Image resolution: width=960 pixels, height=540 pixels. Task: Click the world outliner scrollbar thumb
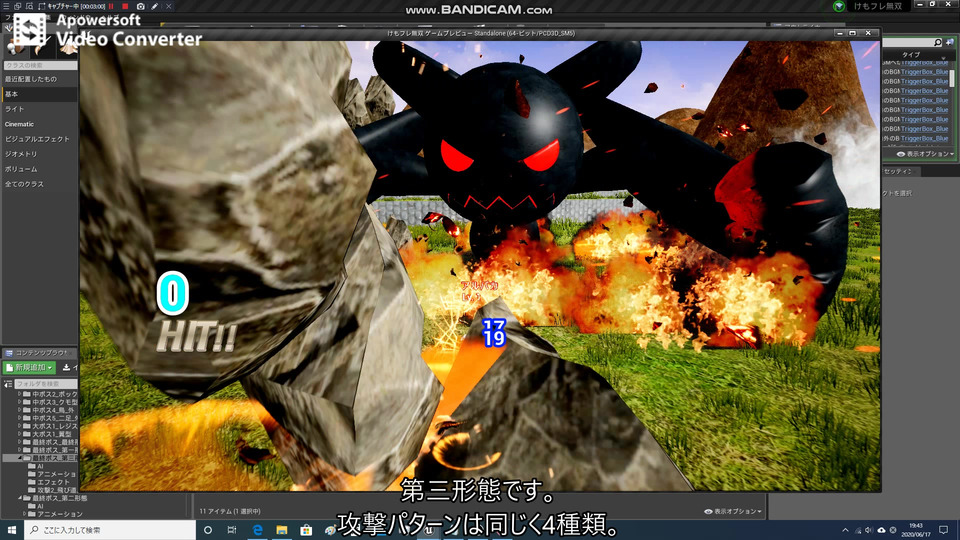pos(952,78)
